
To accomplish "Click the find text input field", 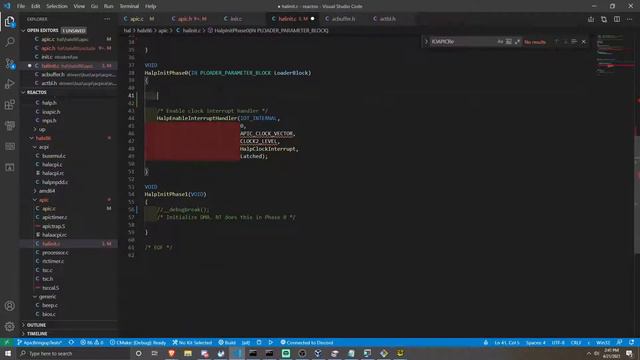I will click(x=463, y=42).
